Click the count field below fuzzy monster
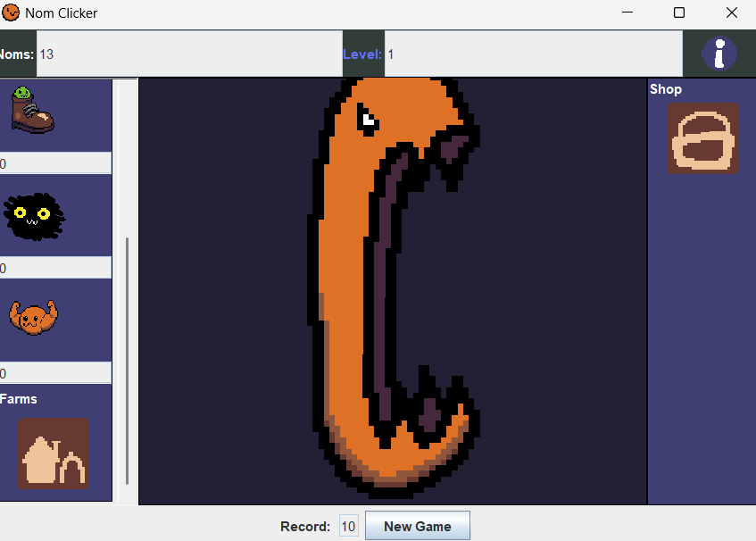The height and width of the screenshot is (541, 756). tap(55, 268)
